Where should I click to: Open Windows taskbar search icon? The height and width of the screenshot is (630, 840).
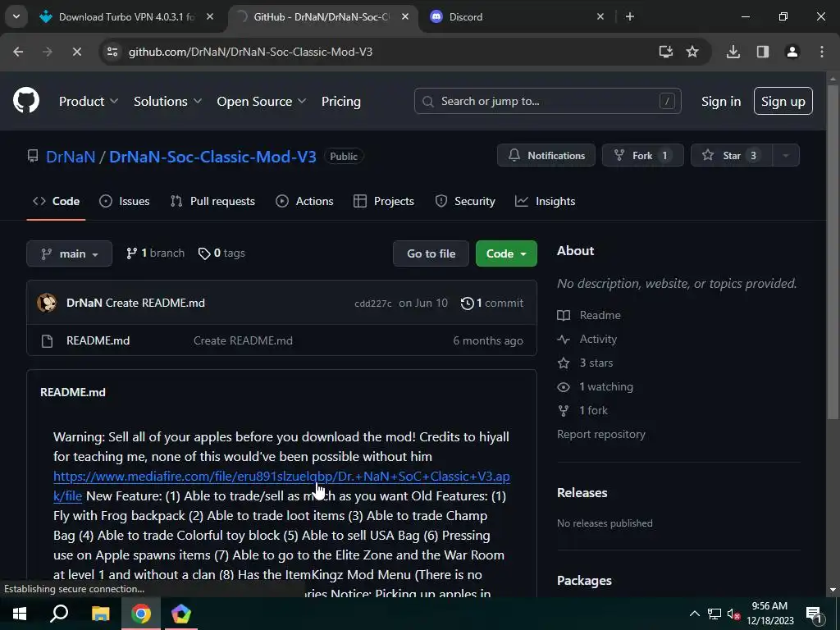(x=59, y=614)
